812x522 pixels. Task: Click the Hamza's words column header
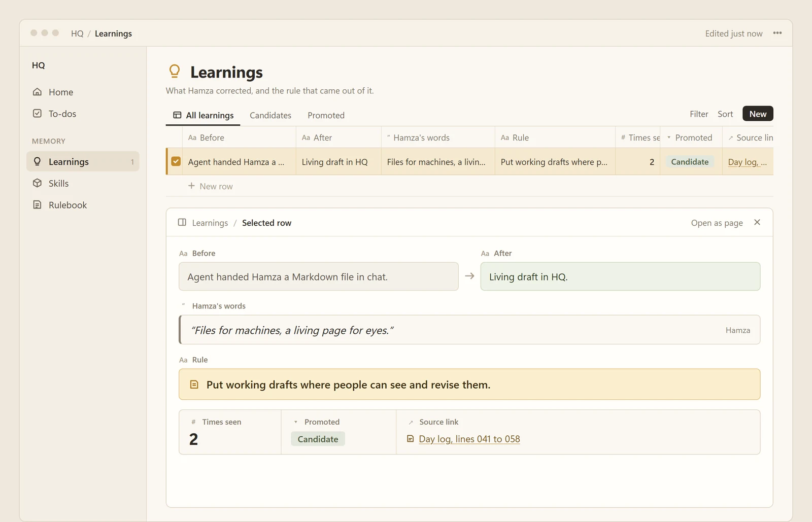click(x=438, y=137)
